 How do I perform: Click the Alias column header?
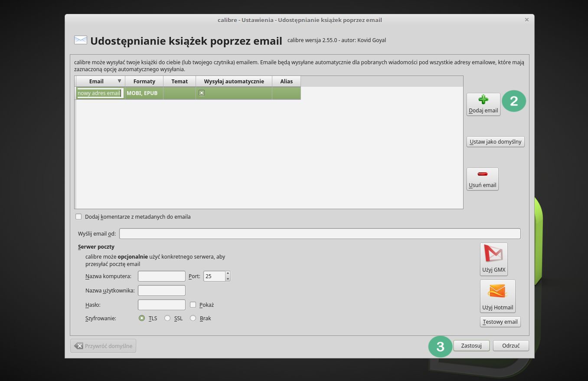(286, 81)
